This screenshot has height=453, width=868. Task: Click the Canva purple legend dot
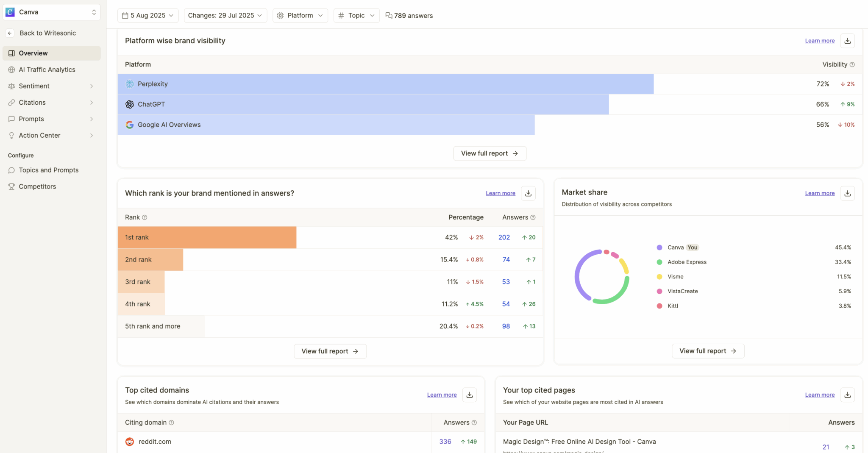click(660, 247)
